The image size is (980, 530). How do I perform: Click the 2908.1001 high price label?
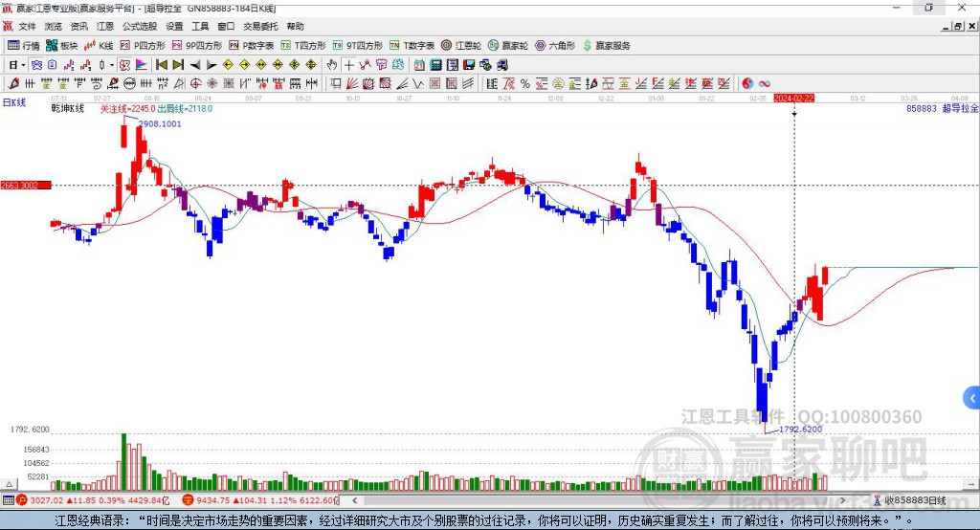[x=160, y=124]
